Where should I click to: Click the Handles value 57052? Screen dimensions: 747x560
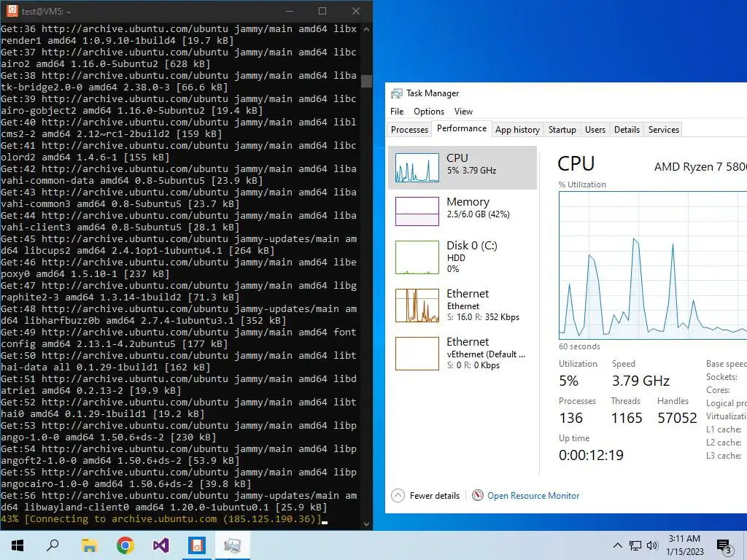coord(677,418)
